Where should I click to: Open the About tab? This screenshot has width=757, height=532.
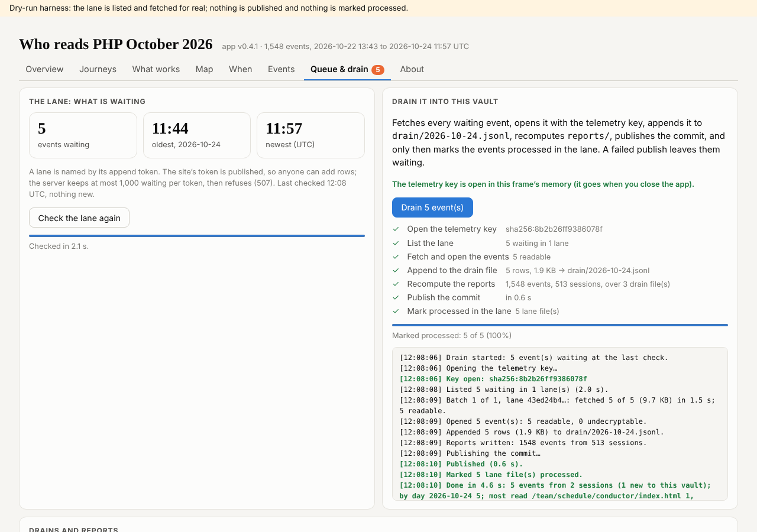(412, 69)
